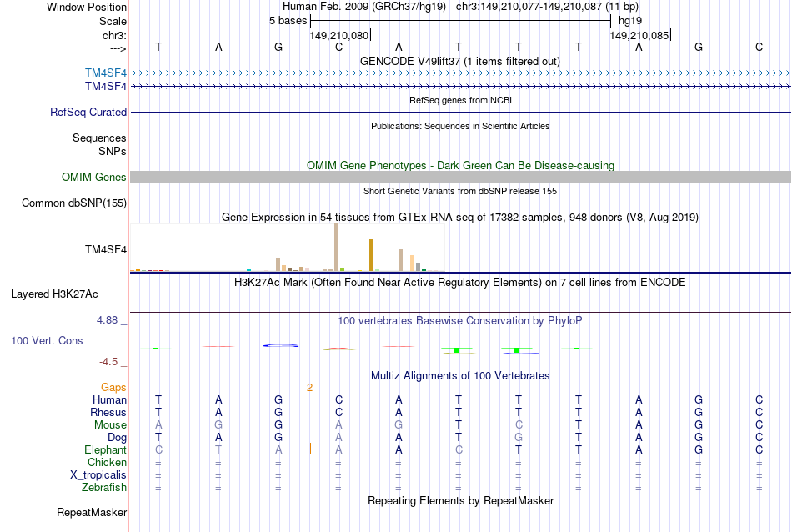Click the 100 Vert. Cons label
The height and width of the screenshot is (532, 792).
tap(47, 340)
